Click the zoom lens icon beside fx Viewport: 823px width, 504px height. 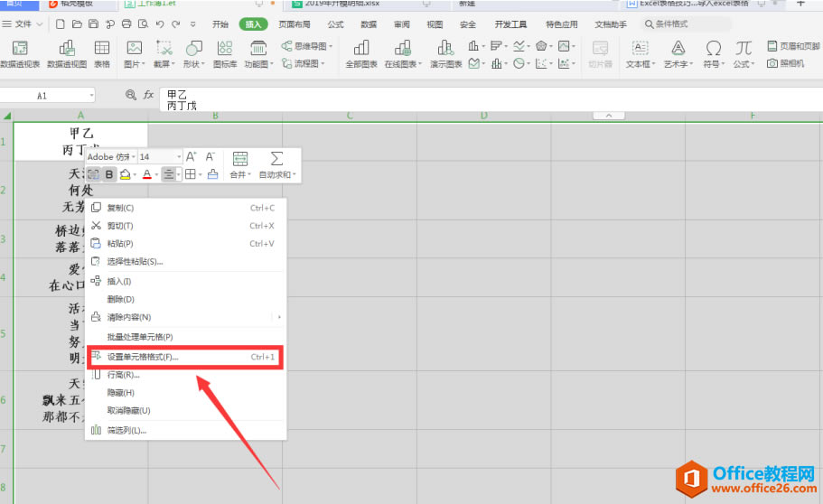tap(131, 95)
